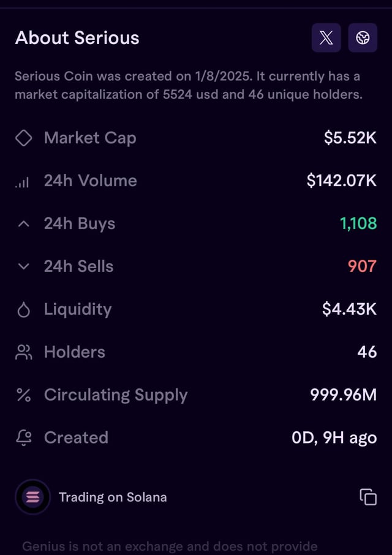Click the red 907 sells count
The width and height of the screenshot is (392, 555).
pos(362,266)
